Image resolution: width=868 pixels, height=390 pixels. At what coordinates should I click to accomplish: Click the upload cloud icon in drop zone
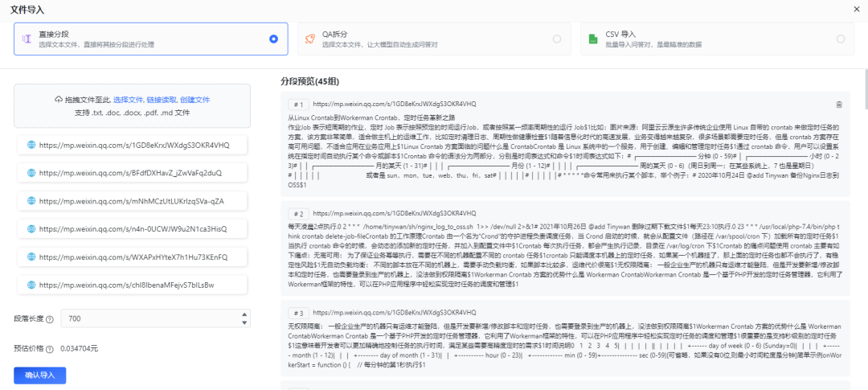point(58,100)
